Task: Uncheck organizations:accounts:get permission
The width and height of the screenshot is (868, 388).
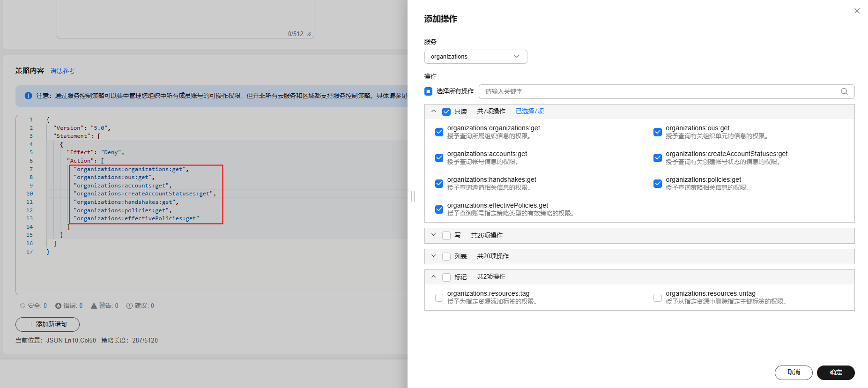Action: (x=439, y=158)
